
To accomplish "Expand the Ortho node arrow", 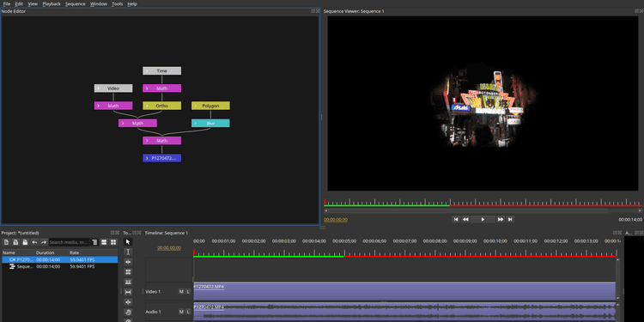I will 147,106.
